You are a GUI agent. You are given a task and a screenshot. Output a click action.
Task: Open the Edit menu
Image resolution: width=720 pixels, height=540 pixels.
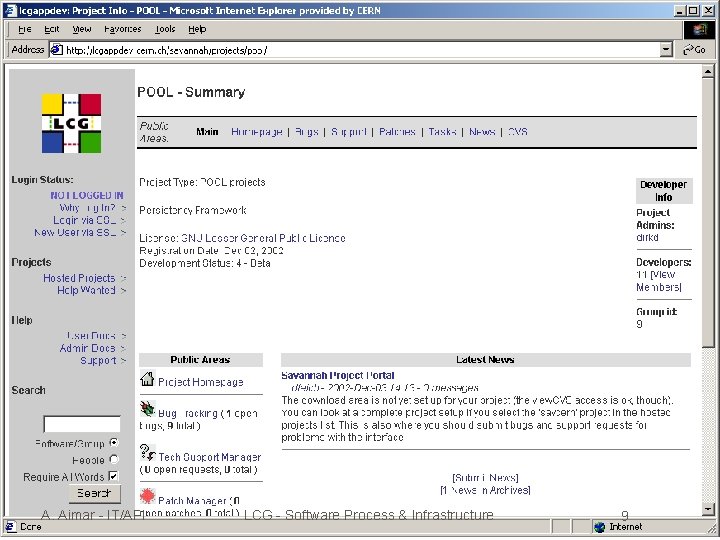(x=52, y=29)
